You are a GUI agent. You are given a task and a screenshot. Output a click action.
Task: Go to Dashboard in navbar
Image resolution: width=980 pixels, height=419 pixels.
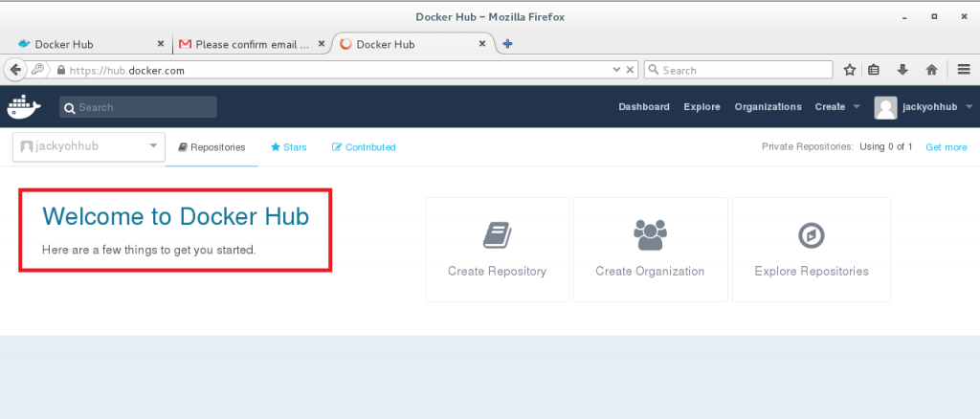coord(644,107)
